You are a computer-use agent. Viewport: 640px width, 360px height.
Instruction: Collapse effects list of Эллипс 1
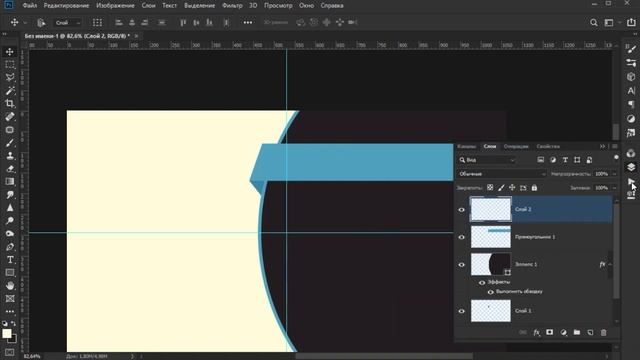(610, 264)
